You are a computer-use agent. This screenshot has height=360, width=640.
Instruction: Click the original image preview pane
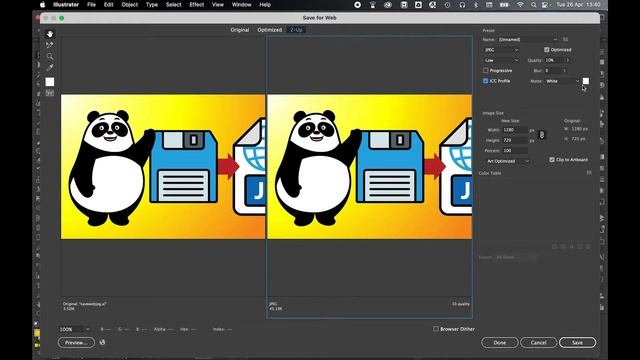click(163, 167)
